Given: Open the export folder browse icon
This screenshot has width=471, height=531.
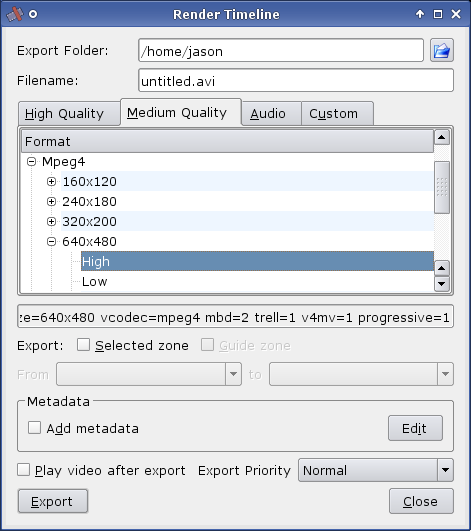Looking at the screenshot, I should (442, 50).
